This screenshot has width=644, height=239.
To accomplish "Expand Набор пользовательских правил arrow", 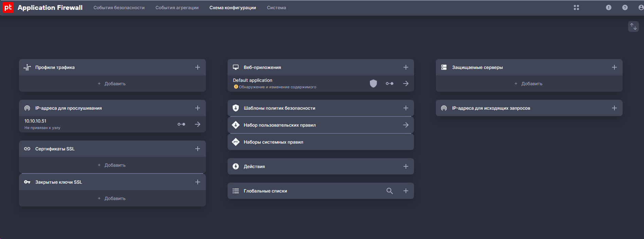I will pos(406,125).
